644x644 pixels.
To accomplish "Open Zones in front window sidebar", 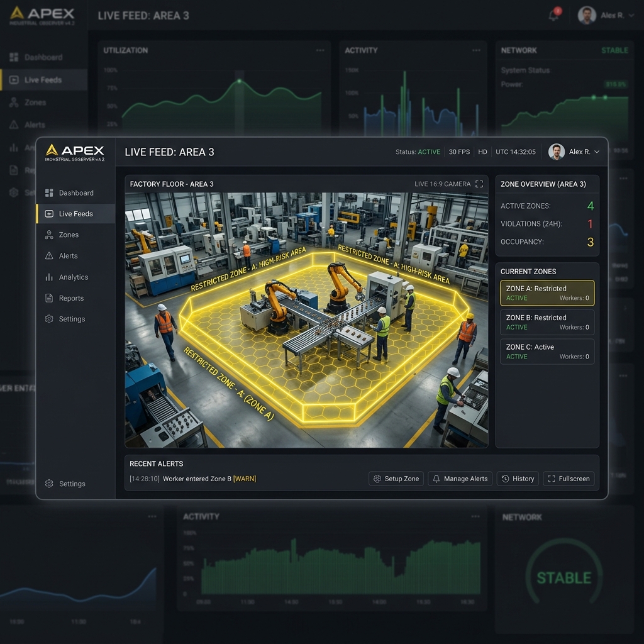I will (75, 235).
